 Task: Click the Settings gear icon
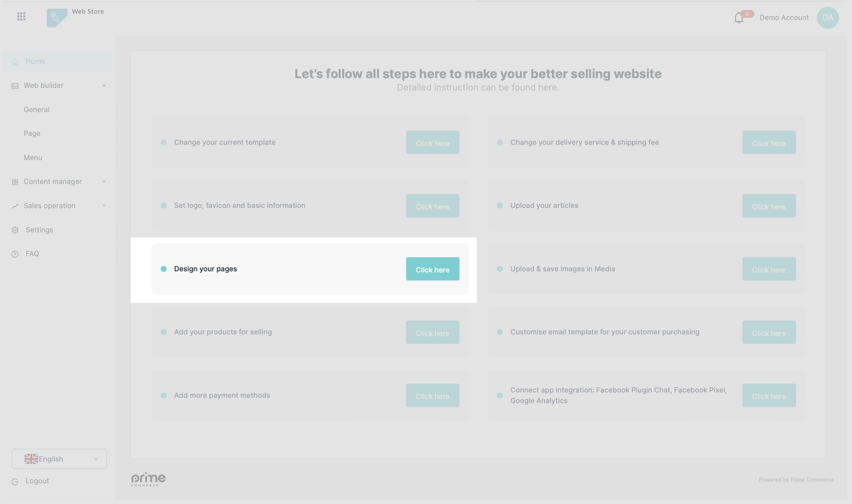point(15,230)
